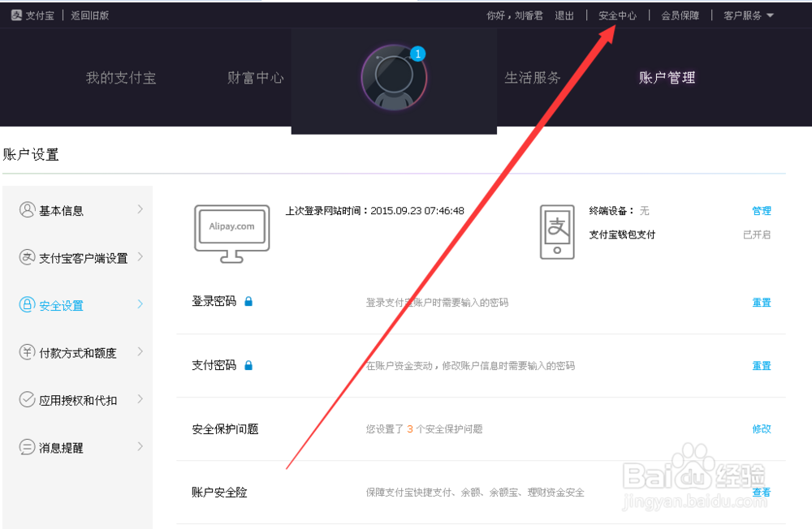812x529 pixels.
Task: Expand the 基本信息 chevron
Action: [140, 209]
